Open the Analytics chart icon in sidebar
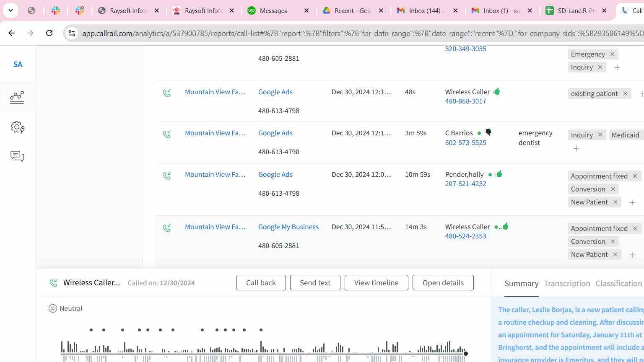644x362 pixels. click(17, 97)
